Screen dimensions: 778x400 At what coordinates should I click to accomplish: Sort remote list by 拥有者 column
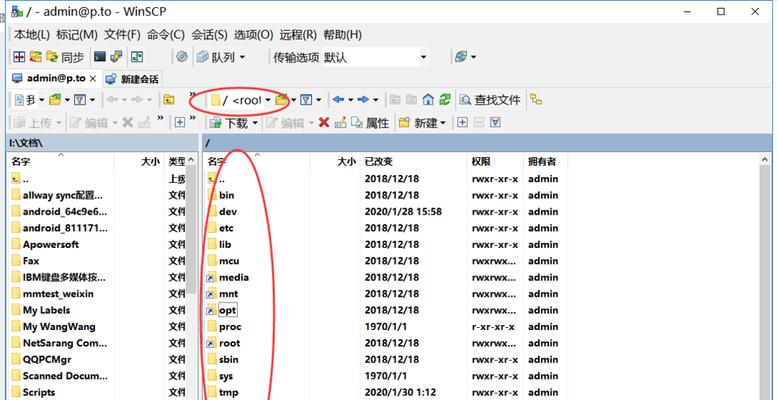[545, 162]
